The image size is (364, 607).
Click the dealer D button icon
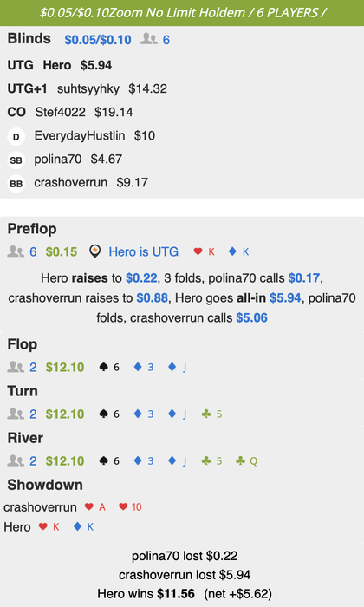[x=16, y=136]
